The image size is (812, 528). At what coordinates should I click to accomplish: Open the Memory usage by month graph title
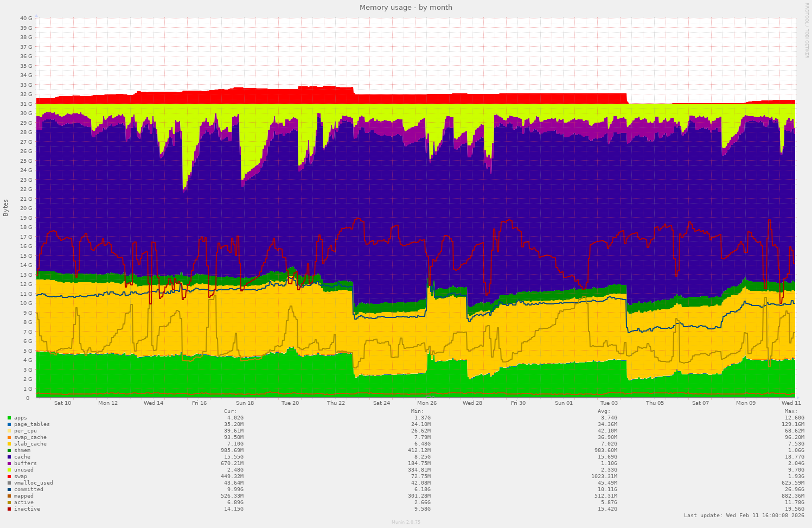point(405,7)
